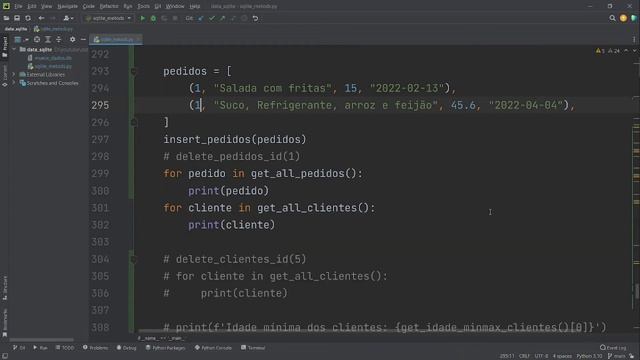Select the open editor file tab

tap(116, 40)
